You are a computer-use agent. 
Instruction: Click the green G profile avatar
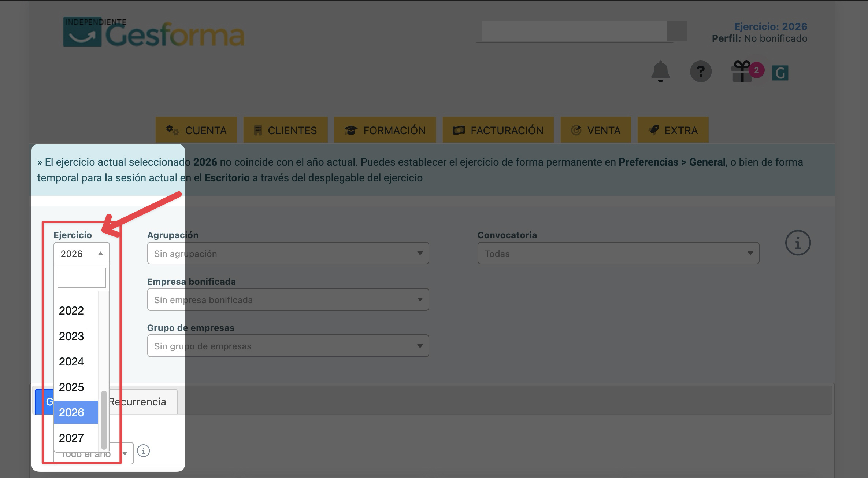pos(780,73)
